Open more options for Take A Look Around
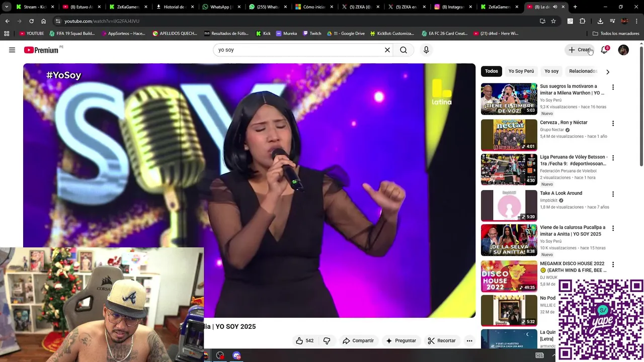 click(x=613, y=194)
